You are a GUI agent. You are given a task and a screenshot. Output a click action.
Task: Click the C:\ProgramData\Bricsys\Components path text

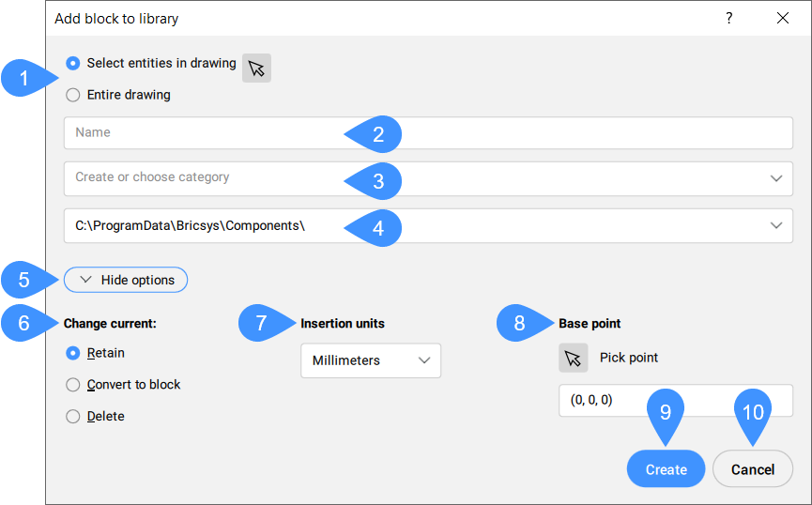point(191,225)
